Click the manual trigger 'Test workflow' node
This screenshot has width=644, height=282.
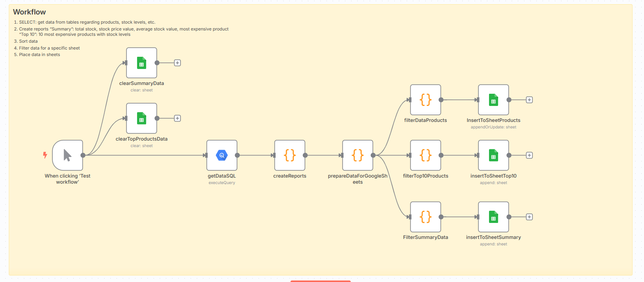68,155
